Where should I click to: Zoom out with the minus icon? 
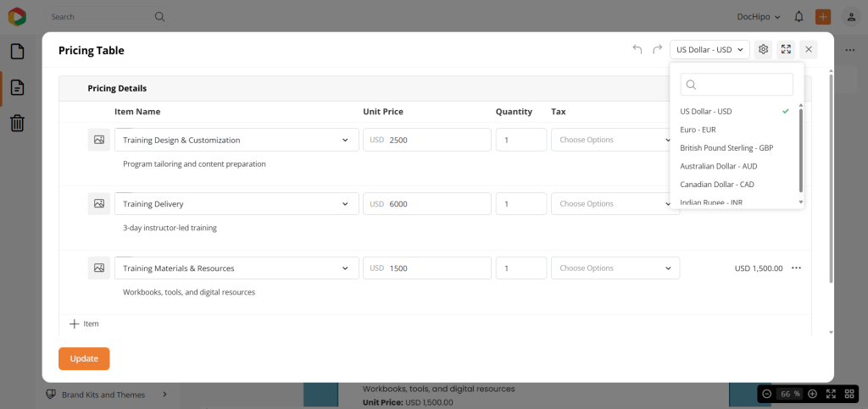[x=767, y=394]
